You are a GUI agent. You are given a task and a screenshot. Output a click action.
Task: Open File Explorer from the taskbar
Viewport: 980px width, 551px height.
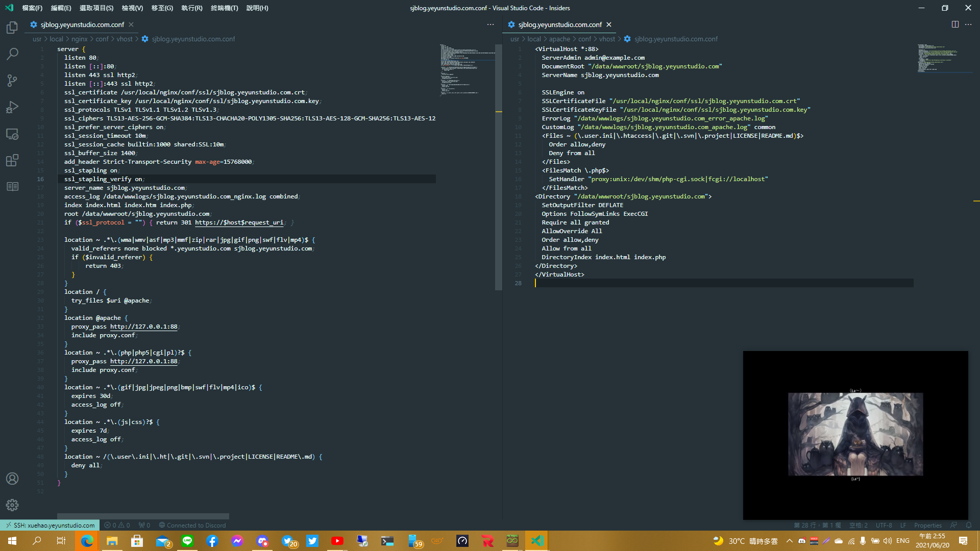[112, 541]
